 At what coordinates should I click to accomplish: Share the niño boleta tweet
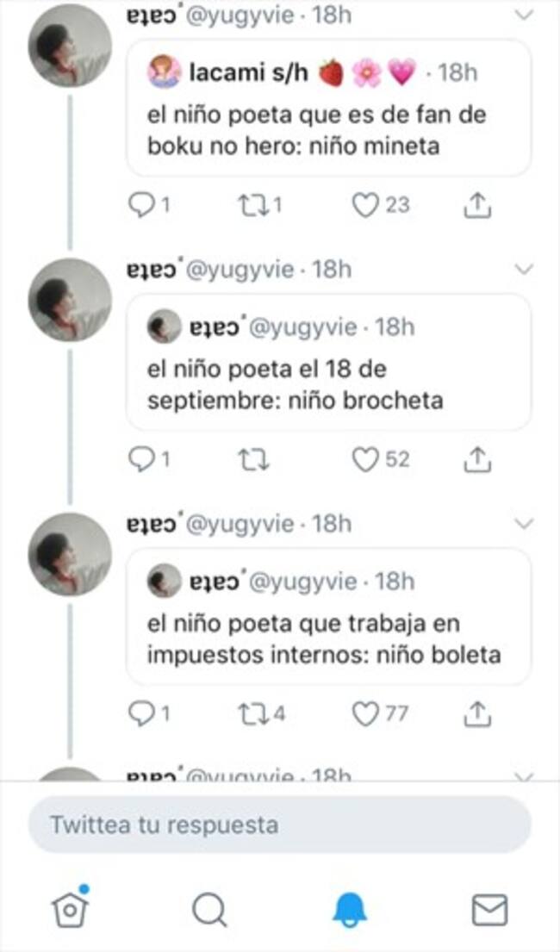tap(476, 713)
